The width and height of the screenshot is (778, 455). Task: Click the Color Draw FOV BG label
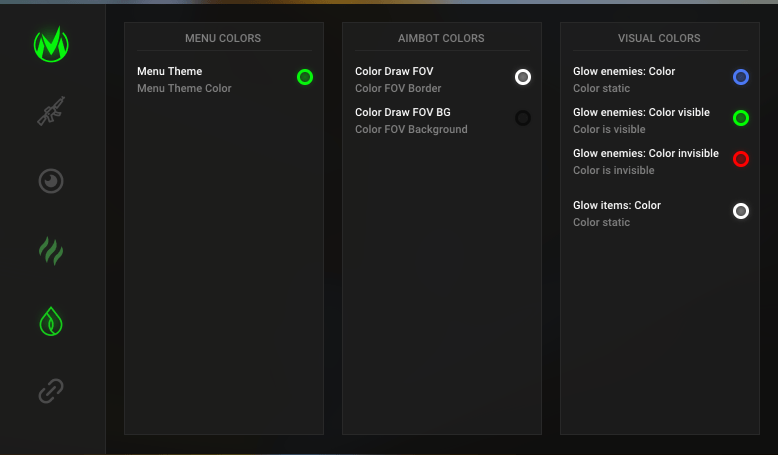(x=403, y=112)
